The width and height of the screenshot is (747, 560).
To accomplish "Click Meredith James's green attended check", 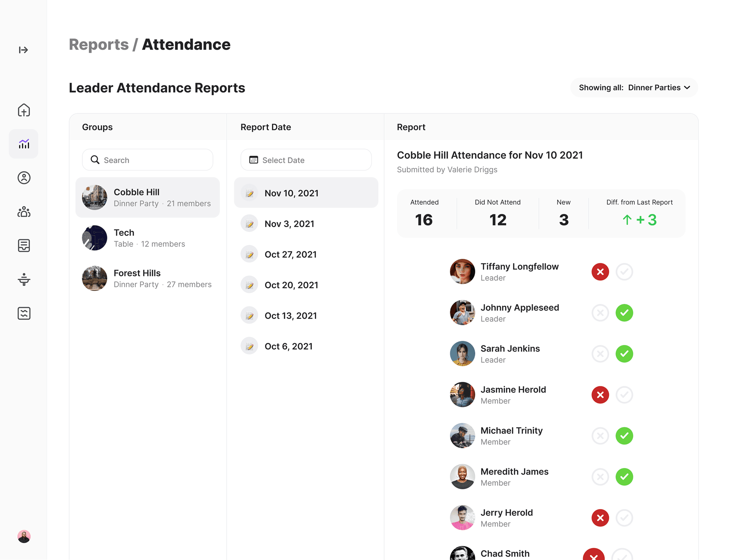I will [624, 477].
